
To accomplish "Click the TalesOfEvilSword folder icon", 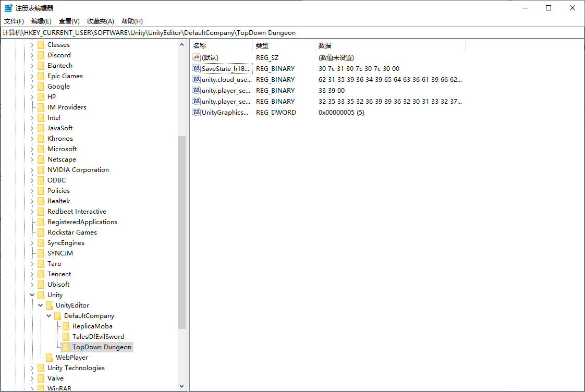I will (x=66, y=337).
